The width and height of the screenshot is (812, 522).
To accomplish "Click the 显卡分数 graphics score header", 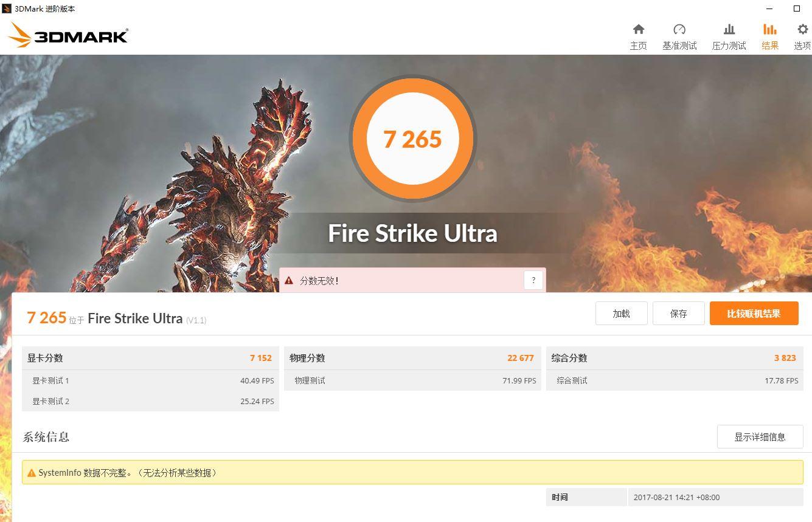I will (44, 358).
